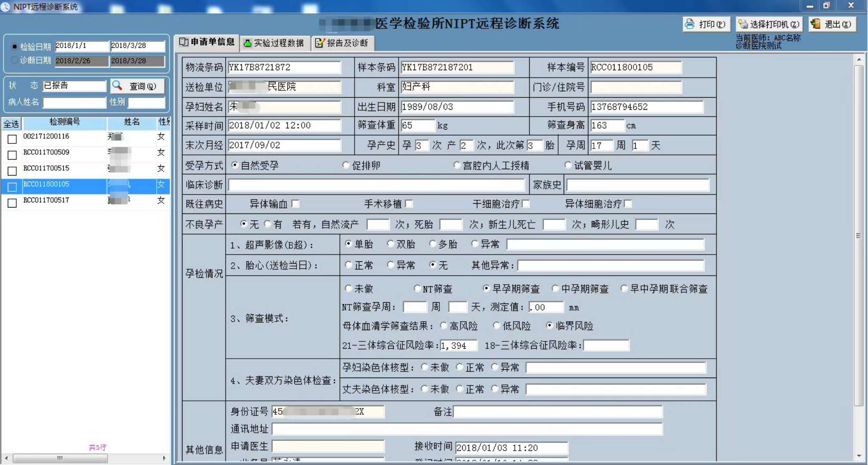This screenshot has width=868, height=465.
Task: Click the NIPT app icon in title bar
Action: pyautogui.click(x=6, y=6)
